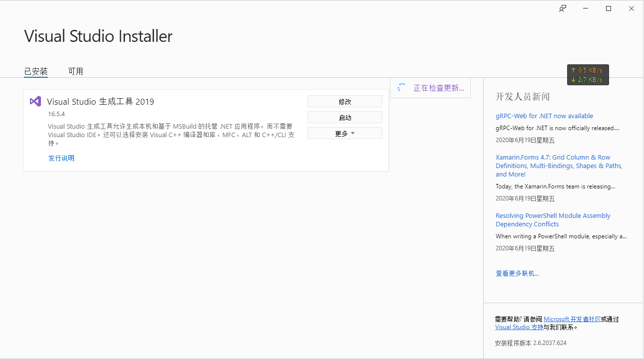The width and height of the screenshot is (644, 359).
Task: Click the gRPC-Web is now officially released text
Action: point(558,128)
